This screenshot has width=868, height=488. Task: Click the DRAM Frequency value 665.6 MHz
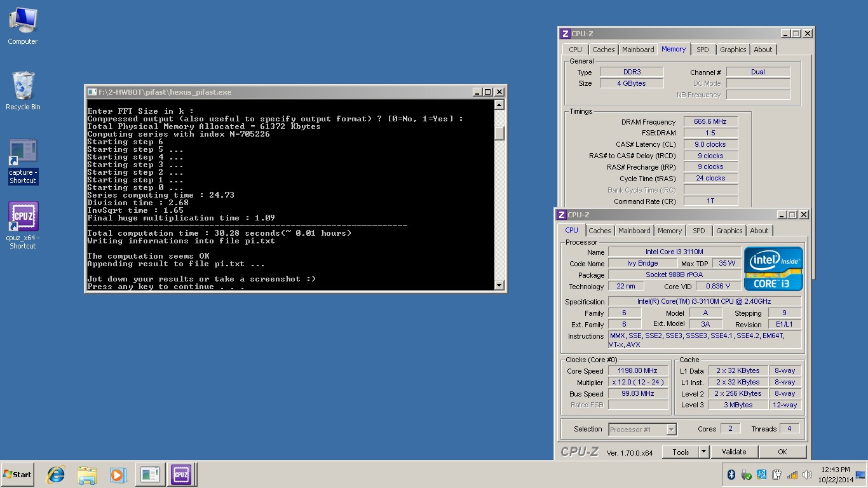(710, 121)
